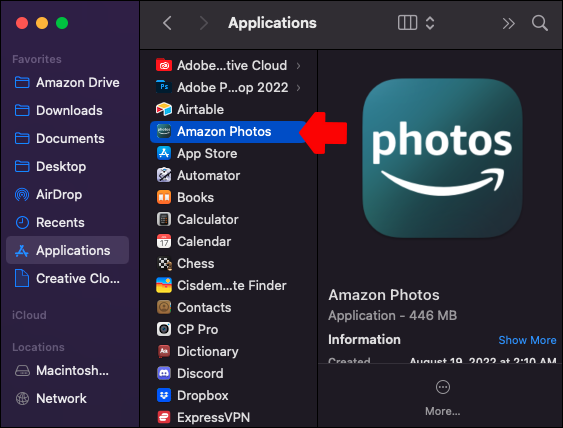Click the Application - 446 MB text
This screenshot has height=428, width=563.
pyautogui.click(x=392, y=316)
